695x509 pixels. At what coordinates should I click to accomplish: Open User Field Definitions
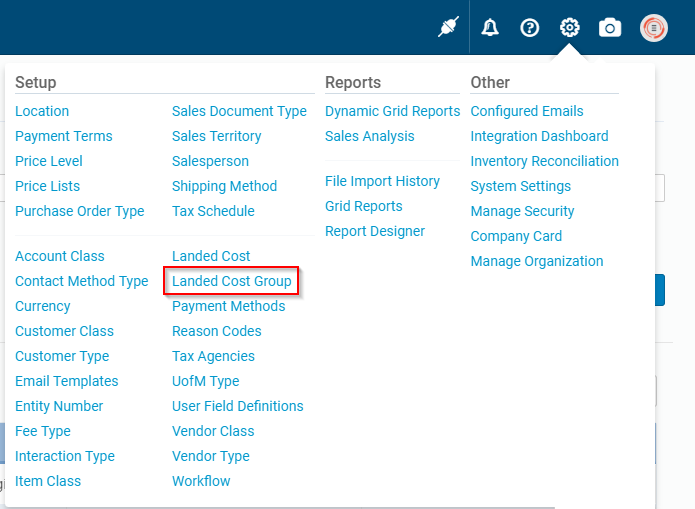click(238, 406)
